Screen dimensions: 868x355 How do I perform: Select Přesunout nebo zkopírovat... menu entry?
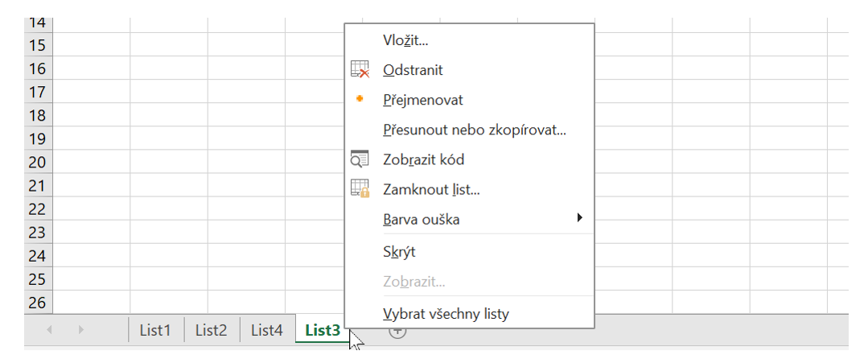pos(475,130)
